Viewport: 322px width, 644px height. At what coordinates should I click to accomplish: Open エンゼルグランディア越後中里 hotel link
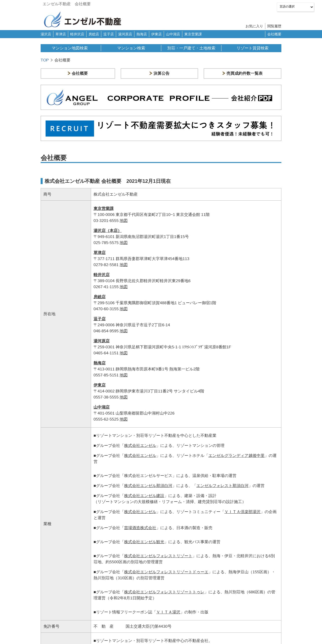[x=236, y=456]
